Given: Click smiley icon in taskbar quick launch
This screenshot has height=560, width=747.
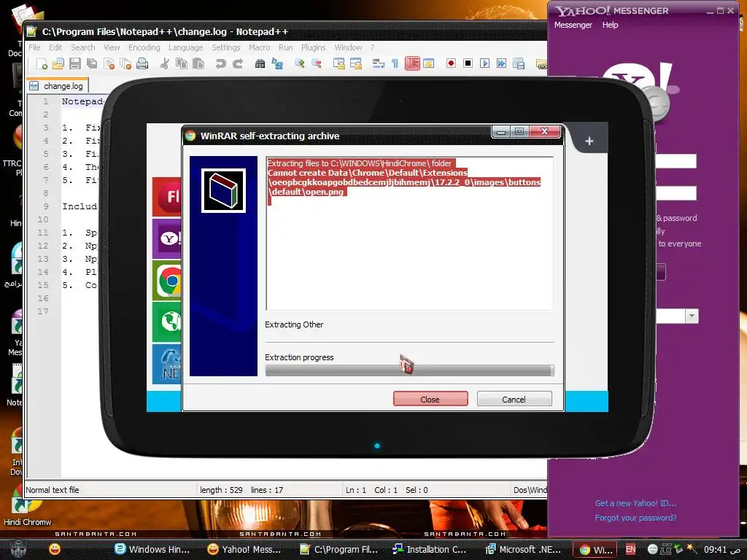Looking at the screenshot, I should (55, 549).
